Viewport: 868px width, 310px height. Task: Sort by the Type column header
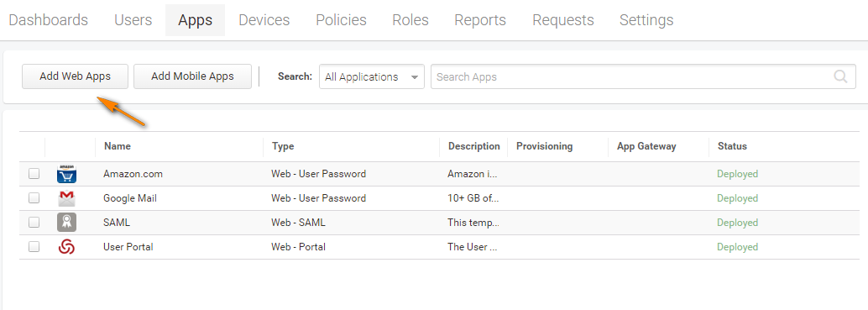[x=283, y=146]
